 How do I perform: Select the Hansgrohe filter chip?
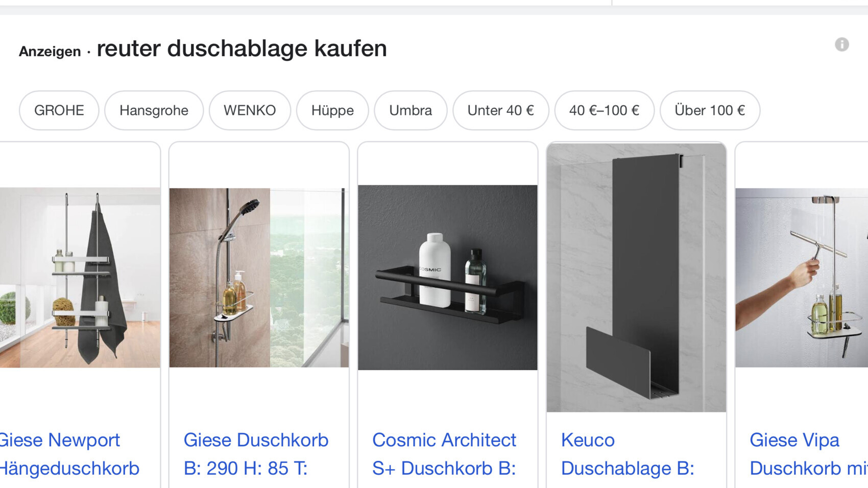point(154,110)
